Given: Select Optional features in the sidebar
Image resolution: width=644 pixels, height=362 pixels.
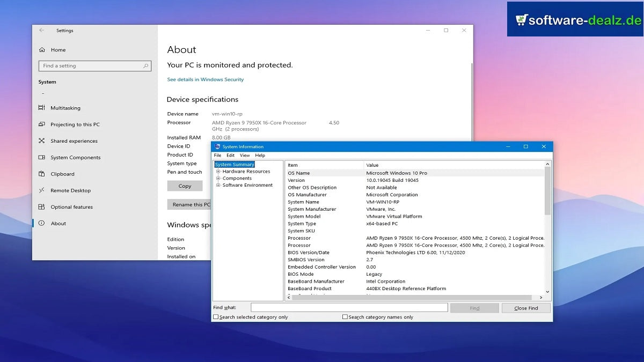Looking at the screenshot, I should click(x=71, y=206).
